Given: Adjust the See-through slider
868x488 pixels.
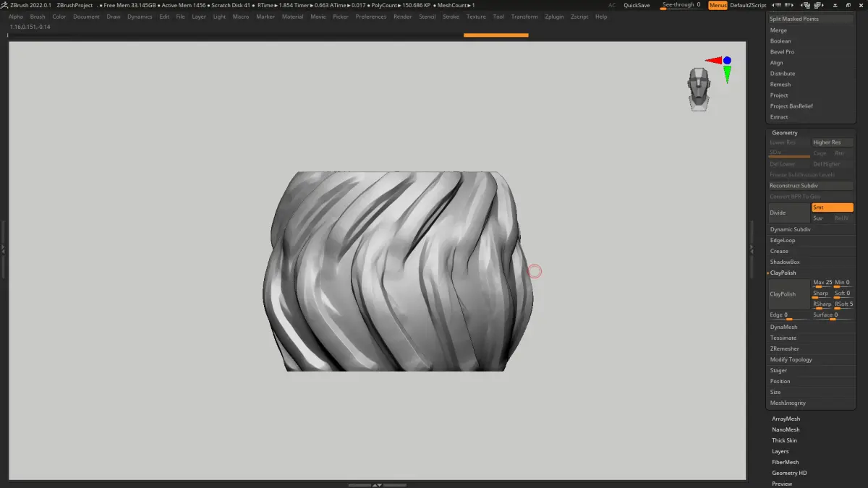Looking at the screenshot, I should (681, 5).
